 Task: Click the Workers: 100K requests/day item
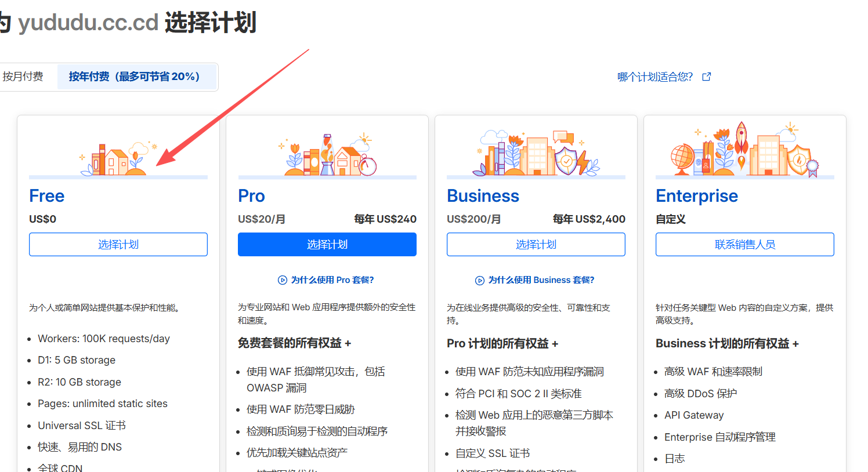click(104, 339)
